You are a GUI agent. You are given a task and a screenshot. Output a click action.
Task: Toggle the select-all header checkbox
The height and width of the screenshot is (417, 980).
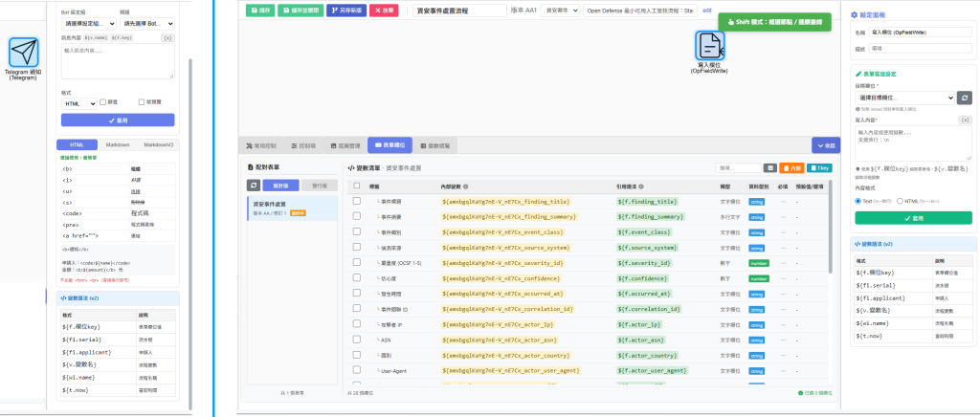pos(356,186)
